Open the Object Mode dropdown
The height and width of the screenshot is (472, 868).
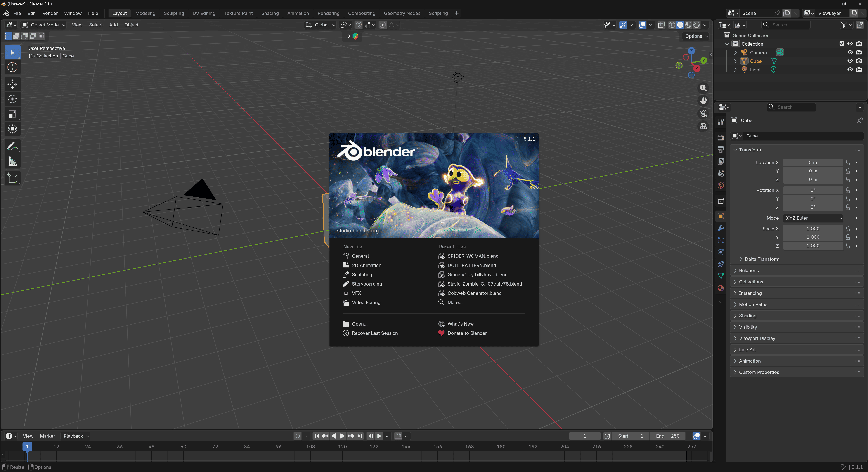(x=43, y=25)
